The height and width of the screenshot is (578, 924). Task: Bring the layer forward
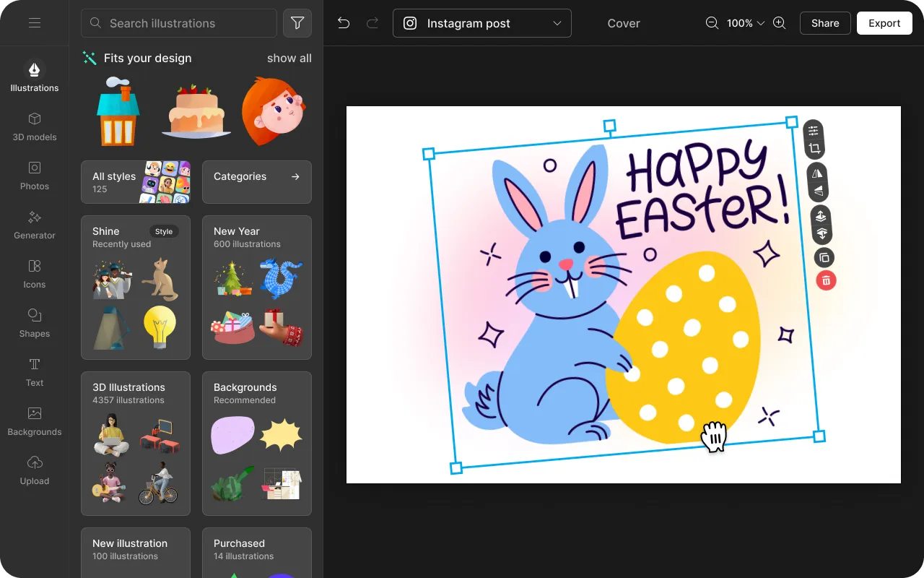pos(820,216)
